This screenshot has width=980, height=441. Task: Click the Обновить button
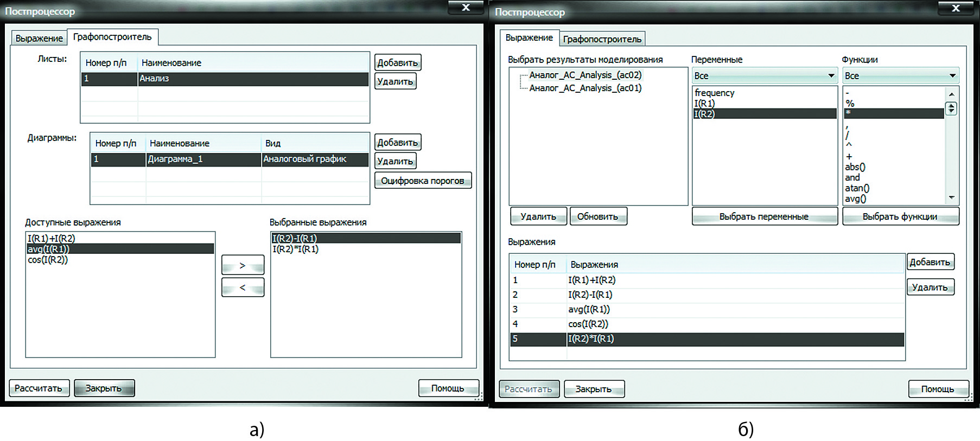point(597,216)
